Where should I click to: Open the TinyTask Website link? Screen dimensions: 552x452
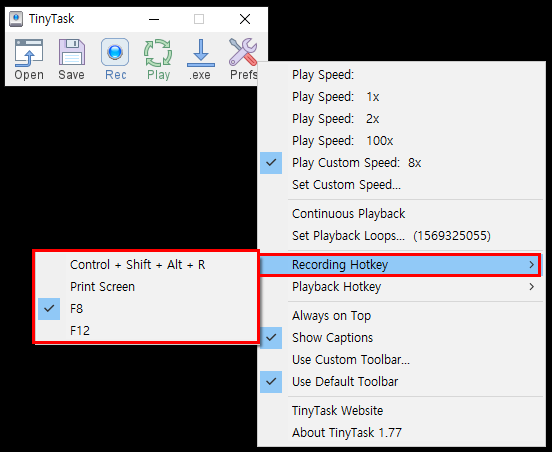(401, 410)
